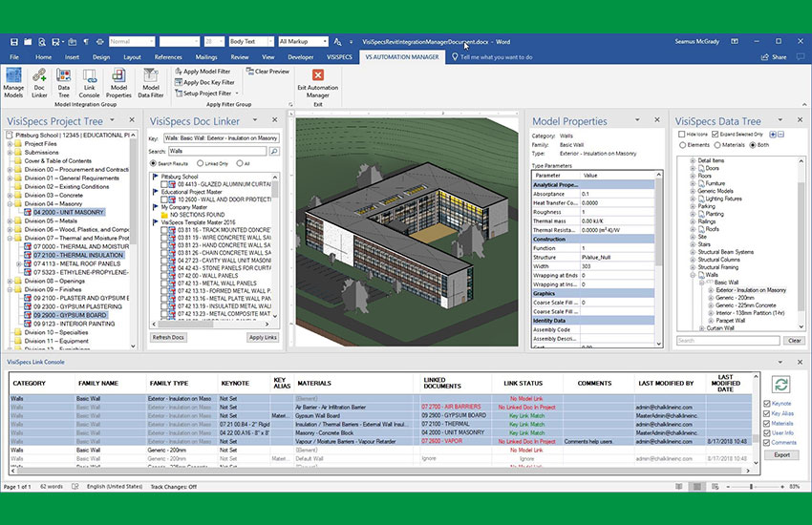The height and width of the screenshot is (525, 812).
Task: Launch the Link Console icon
Action: pyautogui.click(x=89, y=83)
